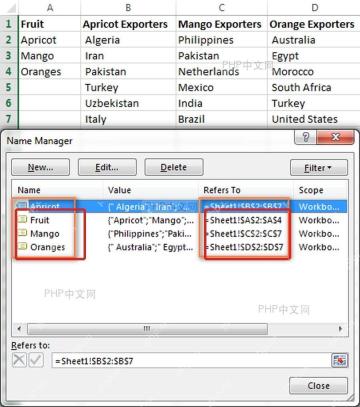Click cell Orange Exporters header
The width and height of the screenshot is (360, 407).
click(x=314, y=24)
